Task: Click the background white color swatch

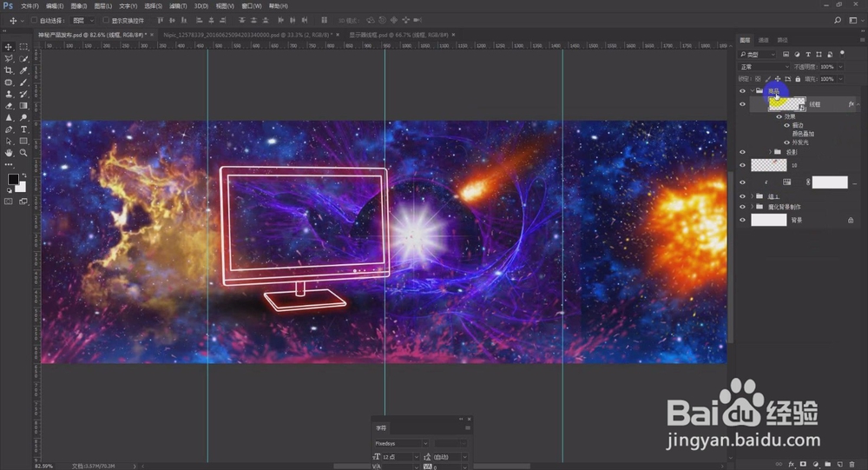Action: pos(21,188)
